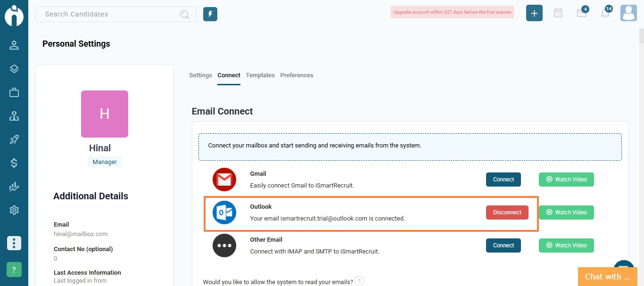The height and width of the screenshot is (286, 644).
Task: Disconnect the Outlook email
Action: (507, 212)
